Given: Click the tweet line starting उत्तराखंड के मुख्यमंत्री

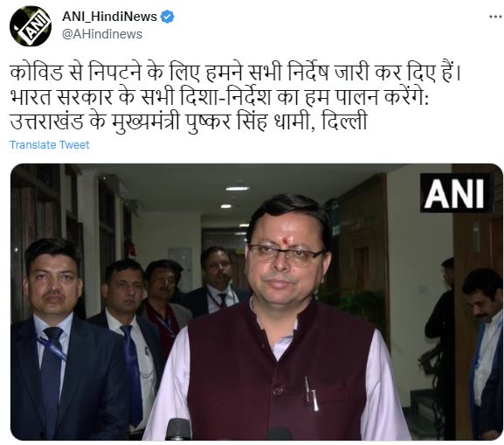Looking at the screenshot, I should click(x=189, y=122).
